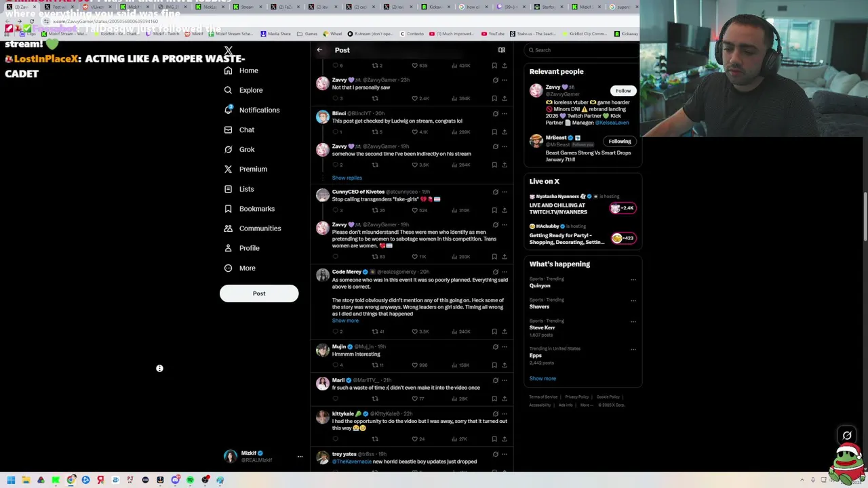The image size is (868, 488).
Task: Open the YouTube bookmark in bookmarks bar
Action: point(493,33)
